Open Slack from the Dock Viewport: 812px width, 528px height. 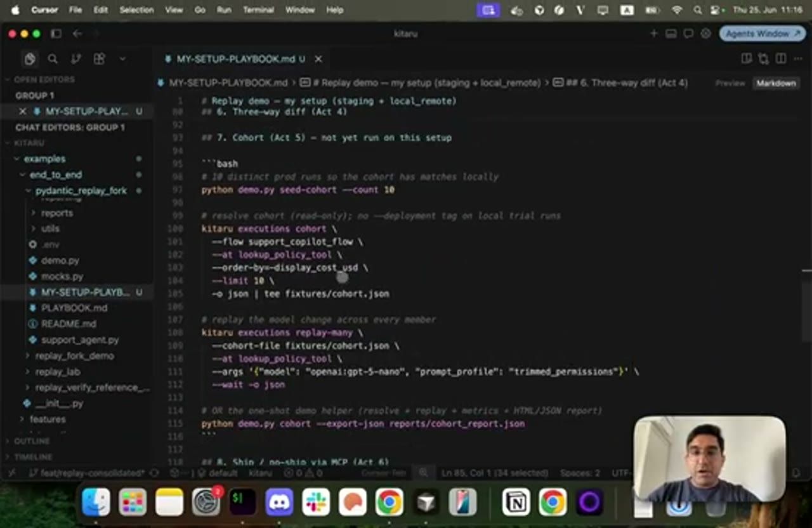316,503
